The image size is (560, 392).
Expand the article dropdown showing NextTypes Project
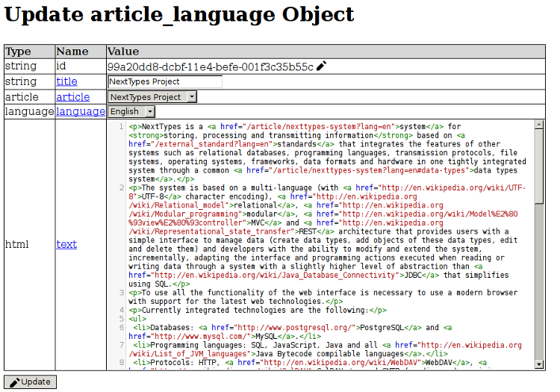(152, 97)
